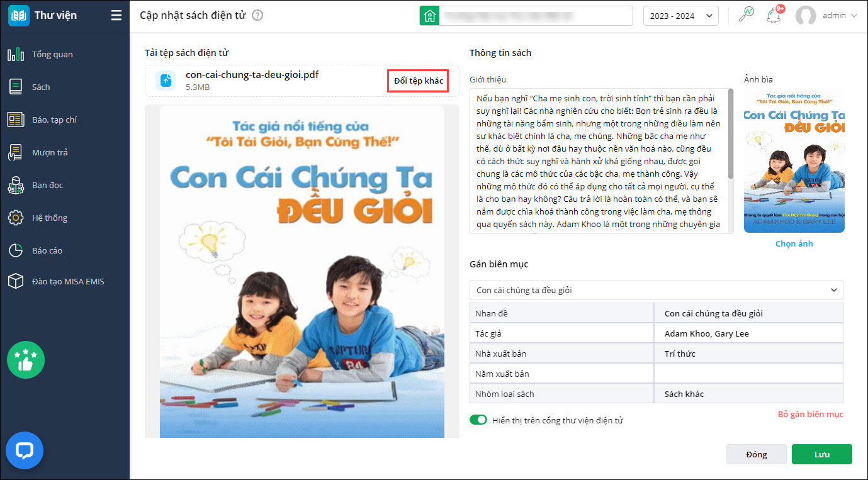Image resolution: width=868 pixels, height=480 pixels.
Task: Toggle display on digital library portal switch
Action: (x=479, y=420)
